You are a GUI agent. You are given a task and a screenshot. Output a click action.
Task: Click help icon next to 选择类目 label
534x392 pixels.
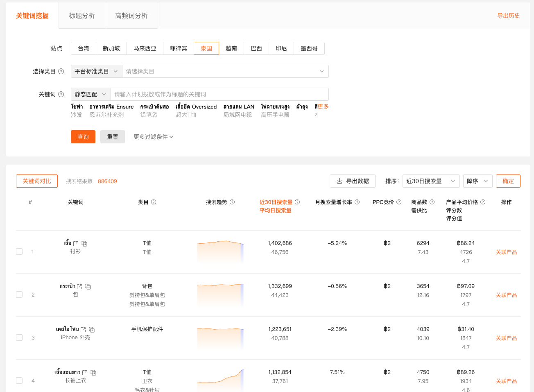(x=61, y=71)
